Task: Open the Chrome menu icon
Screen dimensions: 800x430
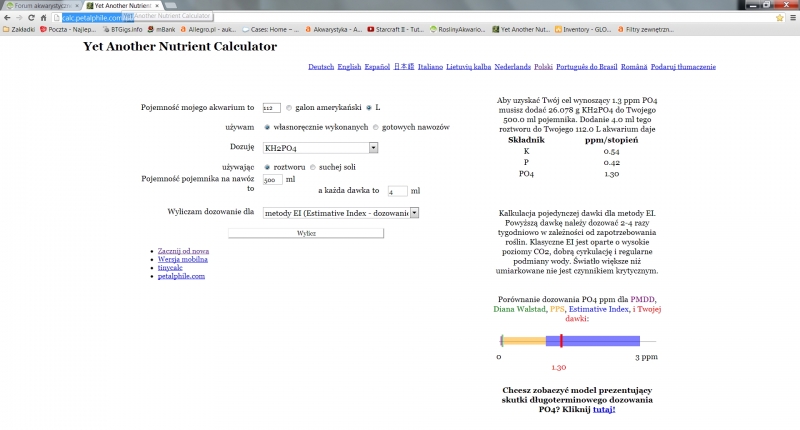Action: tap(793, 17)
